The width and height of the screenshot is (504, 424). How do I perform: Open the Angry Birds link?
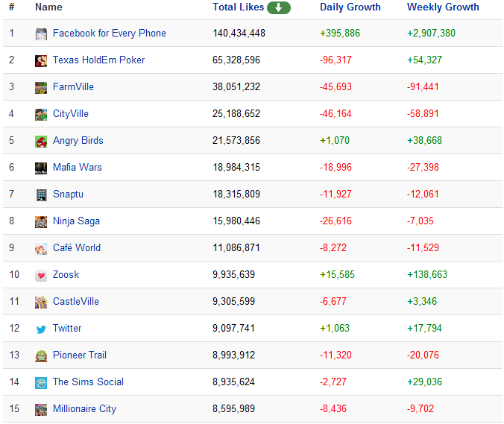point(78,141)
